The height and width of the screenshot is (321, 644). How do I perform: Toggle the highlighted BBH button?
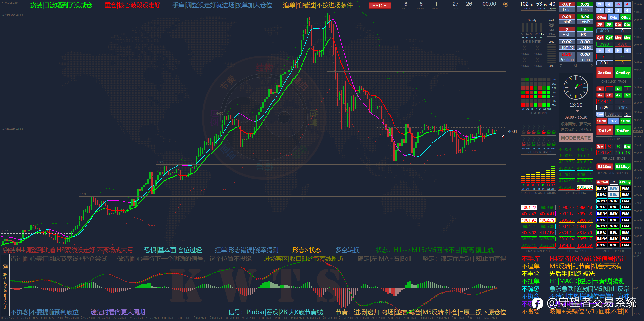tap(613, 188)
